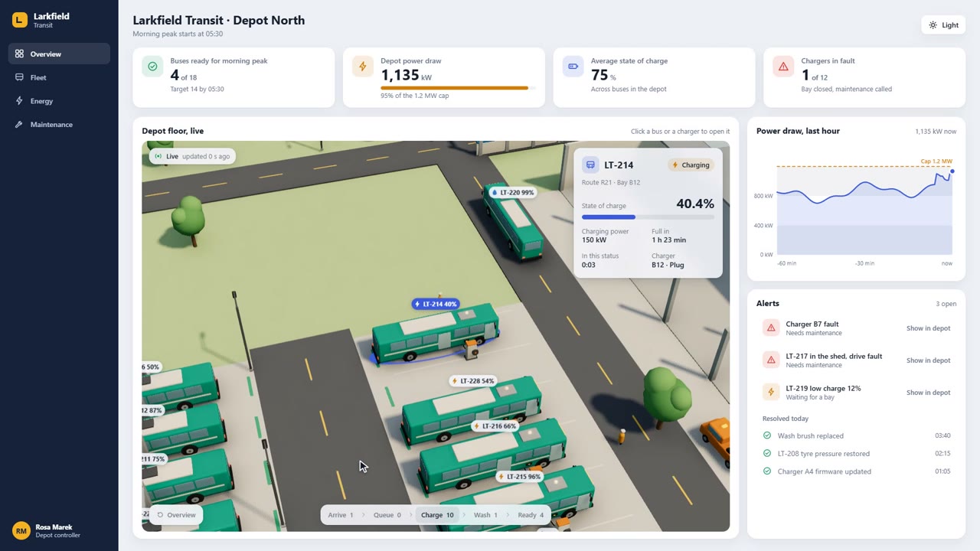Screen dimensions: 980x551
Task: Click the Charger A4 firmware check icon
Action: click(767, 471)
